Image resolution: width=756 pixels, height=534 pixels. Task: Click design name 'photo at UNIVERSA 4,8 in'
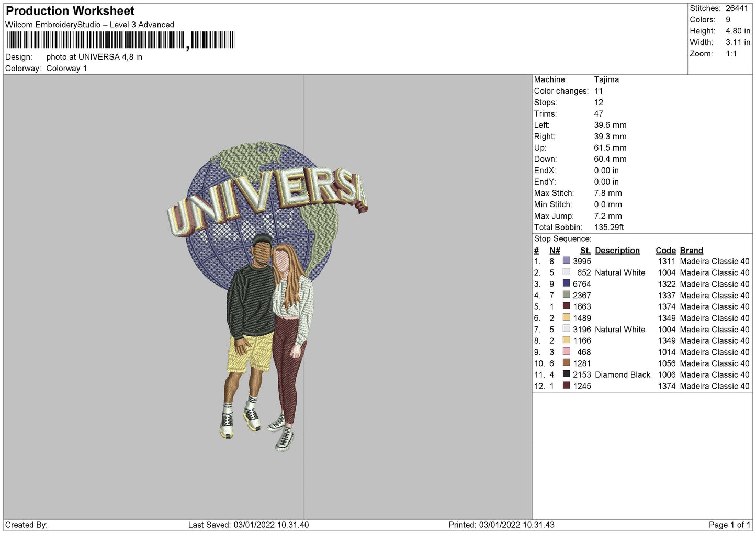[x=94, y=57]
